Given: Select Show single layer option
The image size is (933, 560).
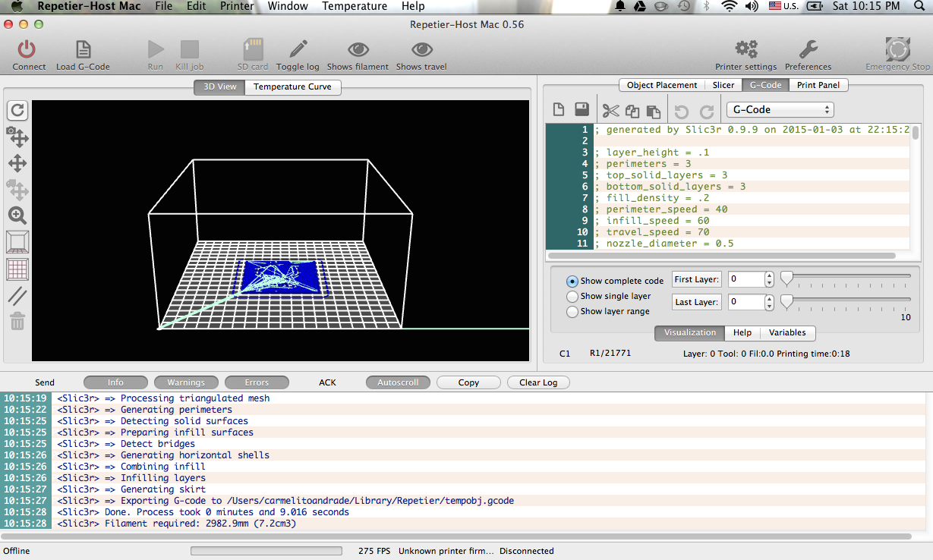Looking at the screenshot, I should tap(573, 296).
